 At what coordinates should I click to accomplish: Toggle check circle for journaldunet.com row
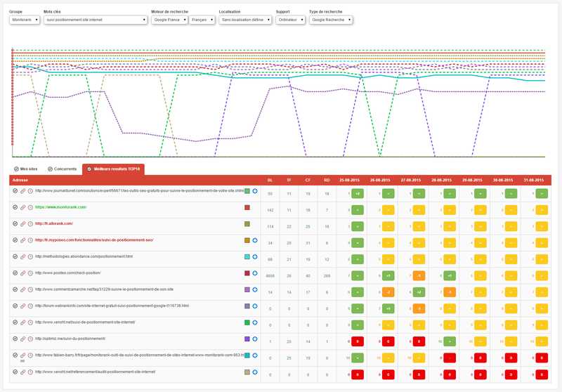click(15, 191)
